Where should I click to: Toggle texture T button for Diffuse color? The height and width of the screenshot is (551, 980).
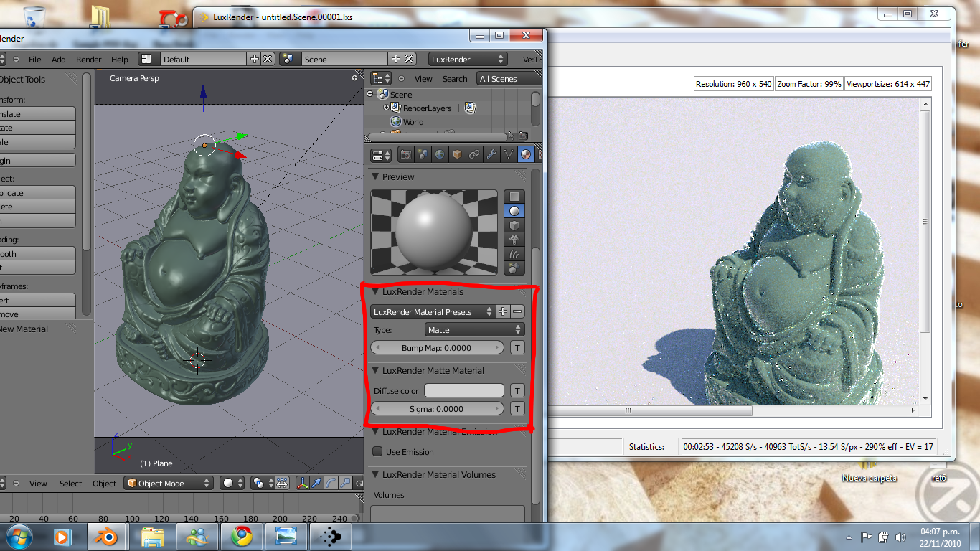(517, 391)
